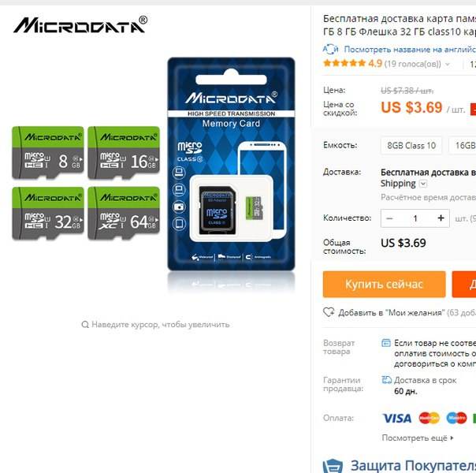
Task: Expand the Shipping method dropdown
Action: 423,184
